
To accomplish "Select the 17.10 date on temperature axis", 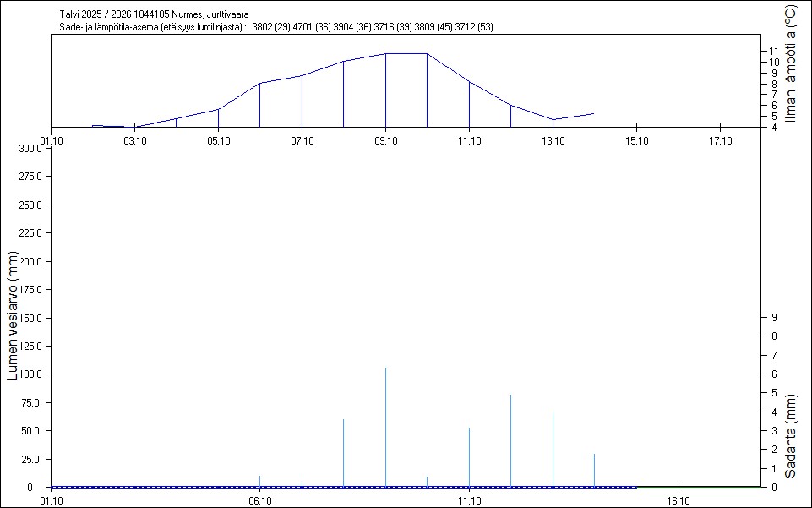I will pos(719,140).
